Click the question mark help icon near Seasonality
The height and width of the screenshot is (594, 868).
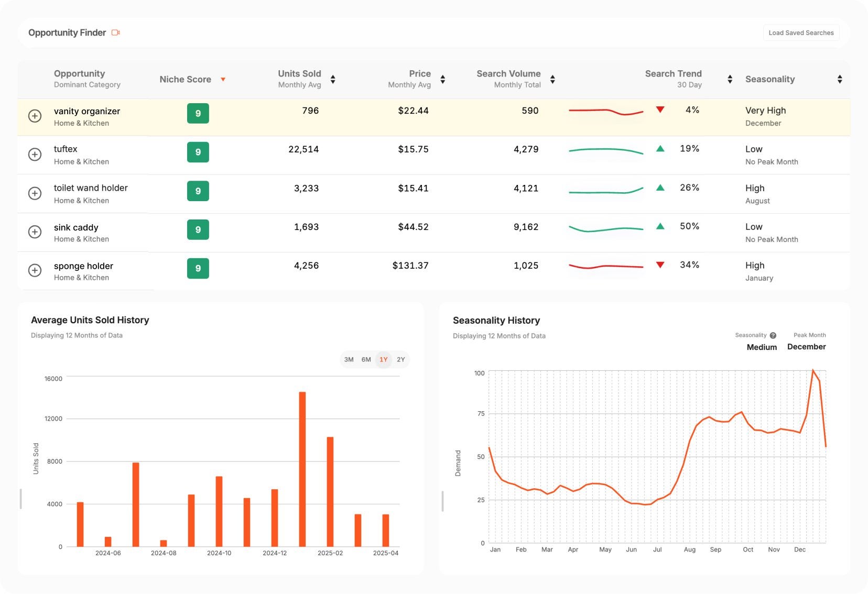tap(773, 335)
